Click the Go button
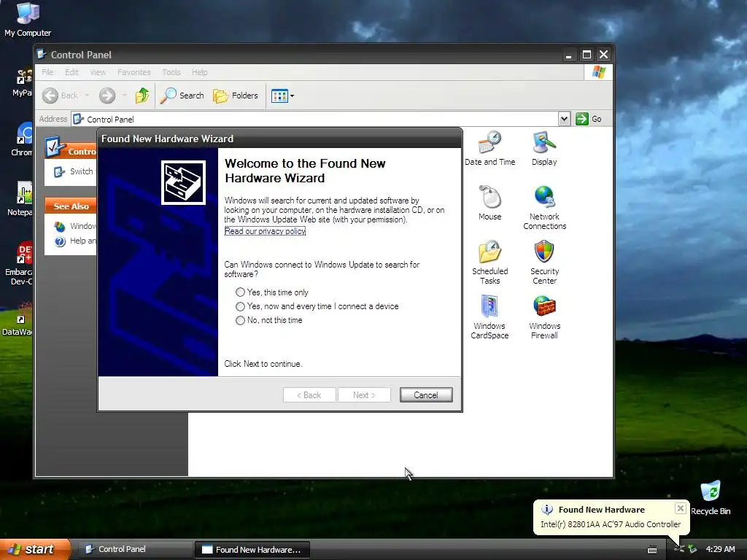The height and width of the screenshot is (560, 747). coord(589,119)
